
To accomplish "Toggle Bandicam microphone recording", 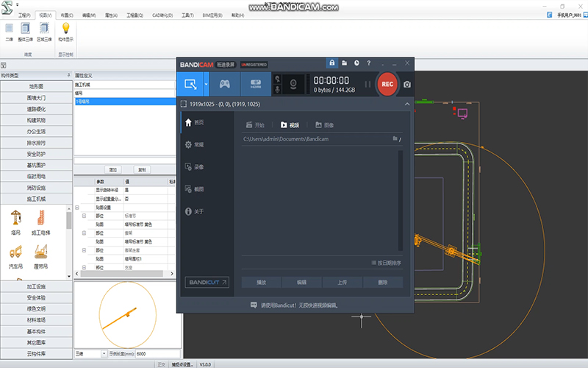I will (x=278, y=89).
